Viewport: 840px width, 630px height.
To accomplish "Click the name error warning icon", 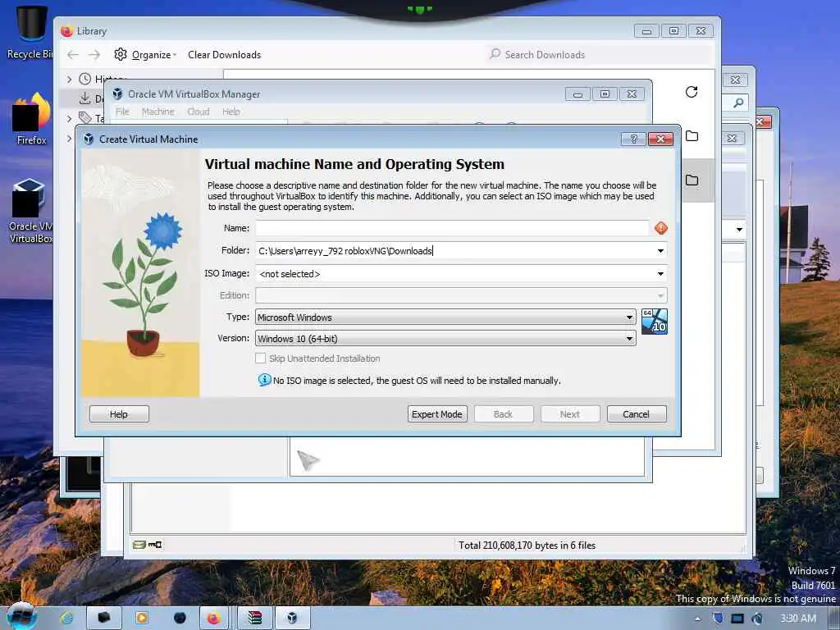I will (661, 228).
